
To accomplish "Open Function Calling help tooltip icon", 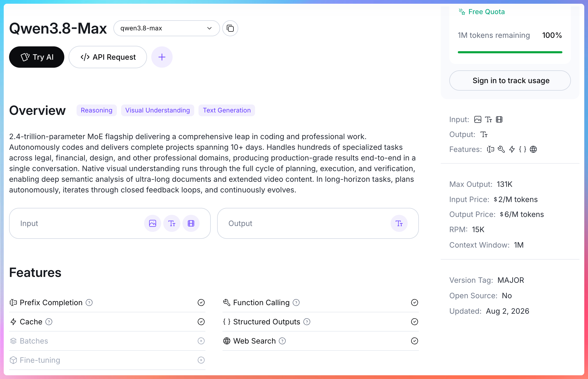I will click(296, 303).
